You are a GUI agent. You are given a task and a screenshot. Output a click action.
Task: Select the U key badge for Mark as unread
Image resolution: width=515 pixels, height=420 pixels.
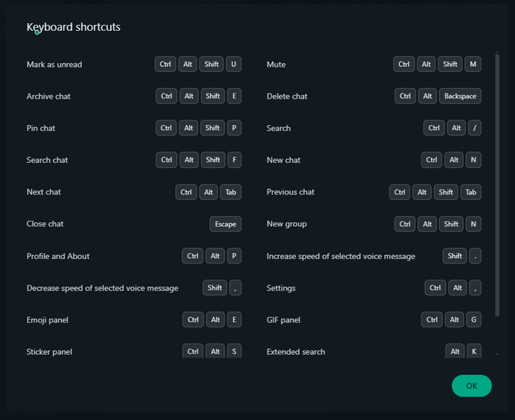pyautogui.click(x=234, y=64)
